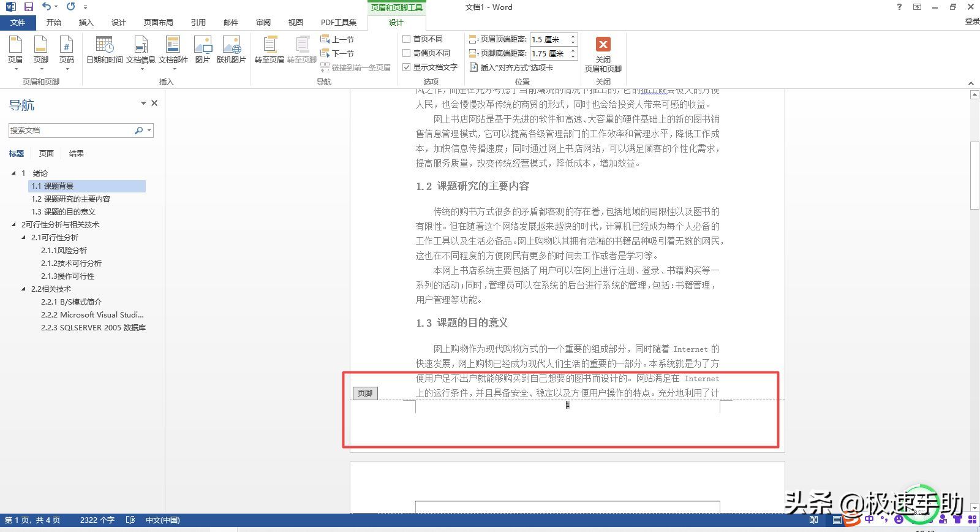
Task: Switch to 开始 home tab
Action: [54, 22]
